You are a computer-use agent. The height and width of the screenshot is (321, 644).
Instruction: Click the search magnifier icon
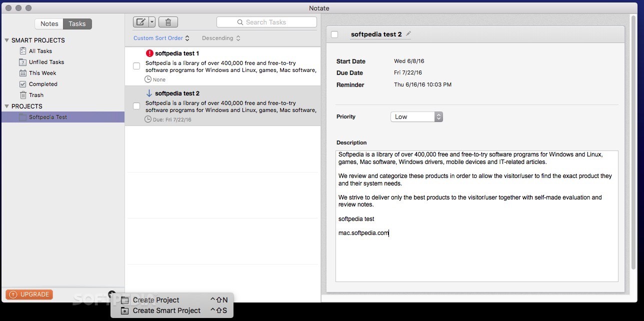240,22
